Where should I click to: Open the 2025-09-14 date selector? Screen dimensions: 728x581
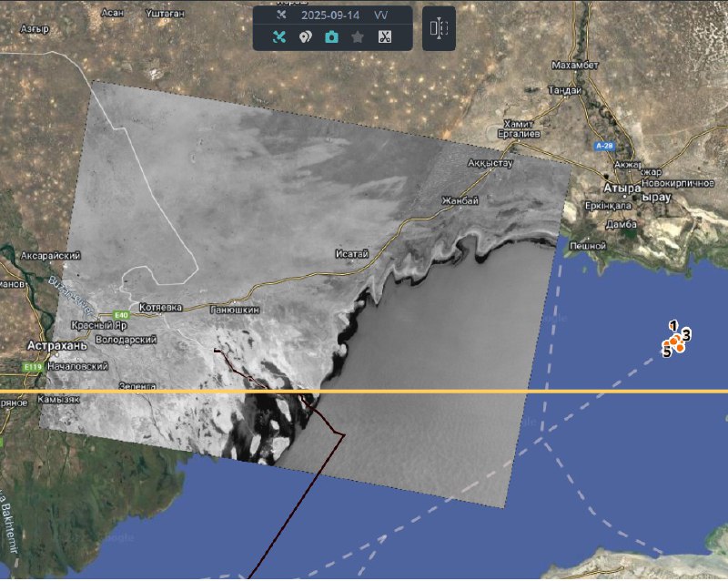[x=331, y=15]
